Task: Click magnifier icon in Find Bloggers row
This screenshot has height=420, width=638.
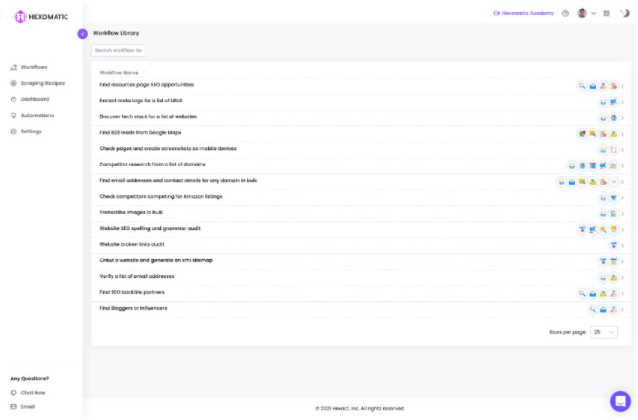Action: [x=592, y=310]
